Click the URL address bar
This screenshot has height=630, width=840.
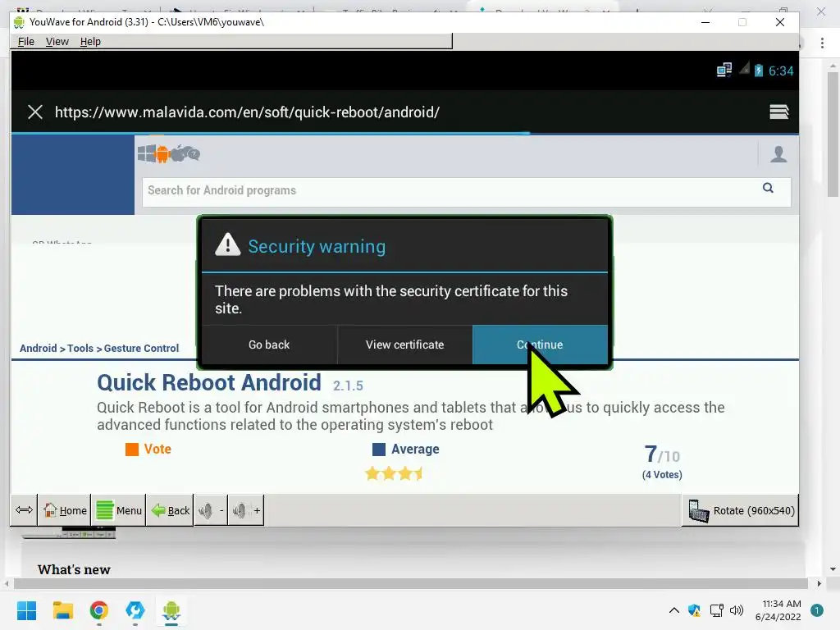(x=247, y=112)
